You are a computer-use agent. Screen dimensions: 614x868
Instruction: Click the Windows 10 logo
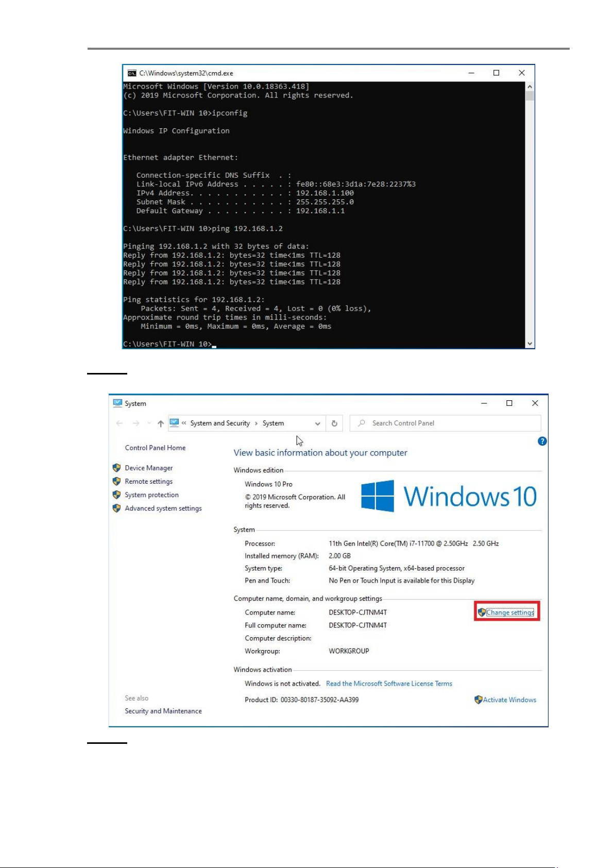click(449, 496)
